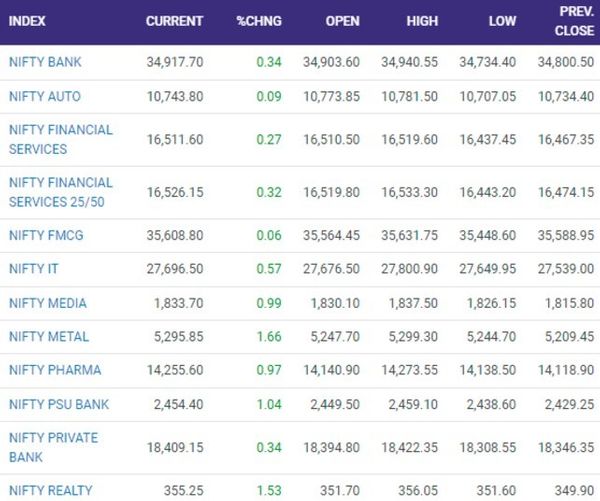Open the NIFTY PHARMA index link
This screenshot has width=600, height=501.
(55, 370)
